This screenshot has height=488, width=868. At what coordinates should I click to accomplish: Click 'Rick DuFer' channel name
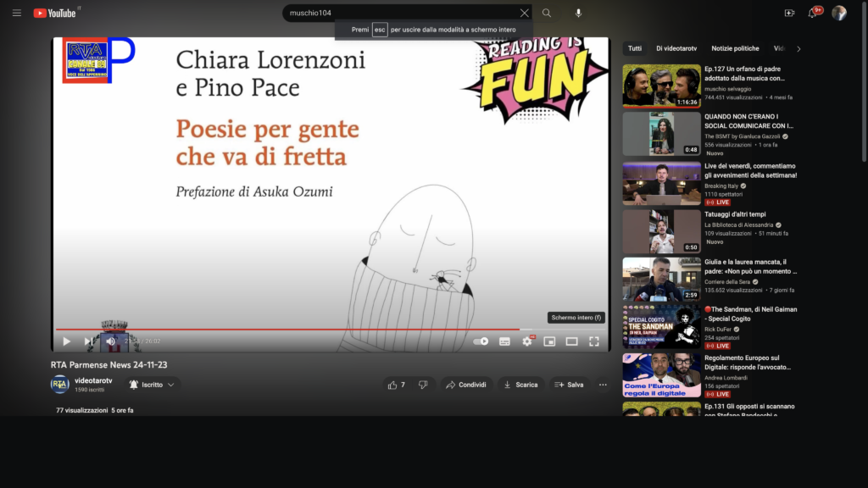pyautogui.click(x=718, y=329)
